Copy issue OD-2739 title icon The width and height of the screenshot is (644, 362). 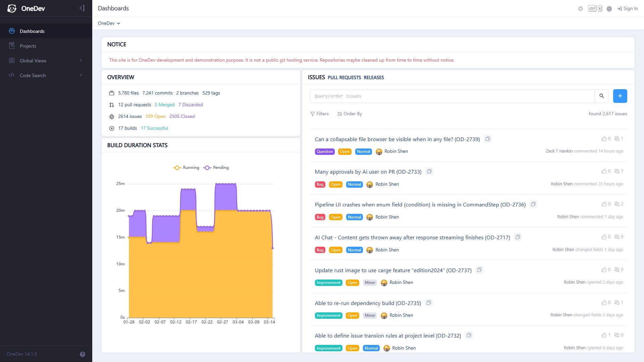click(488, 139)
